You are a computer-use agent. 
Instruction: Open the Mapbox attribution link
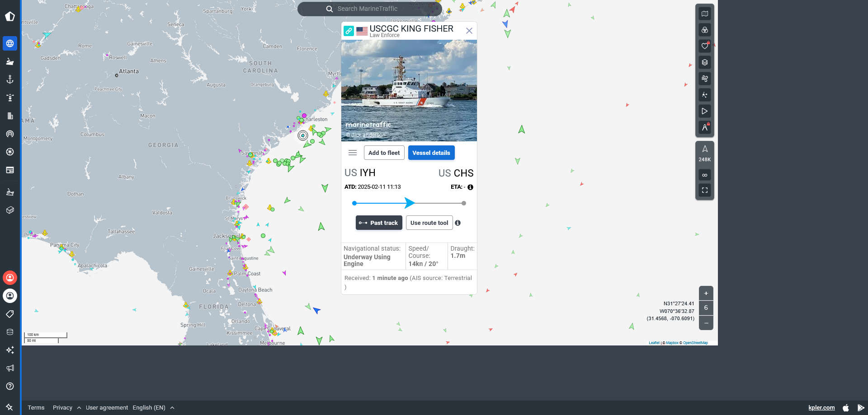(672, 343)
